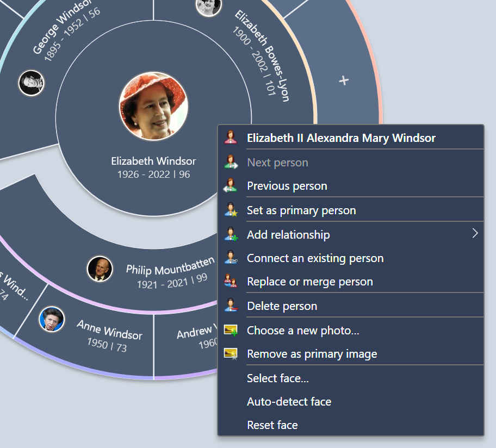Viewport: 496px width, 448px height.
Task: Click Reset face in the context menu
Action: (272, 425)
